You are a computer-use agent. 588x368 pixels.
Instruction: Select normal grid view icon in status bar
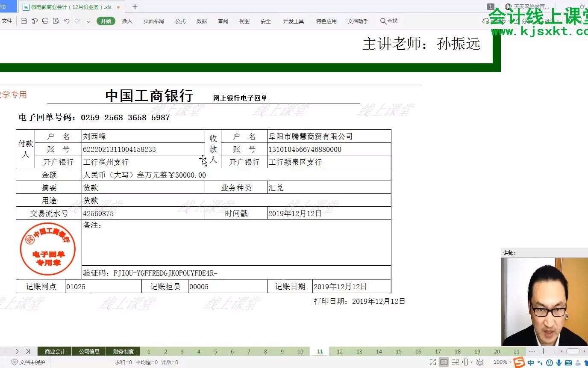pyautogui.click(x=444, y=362)
